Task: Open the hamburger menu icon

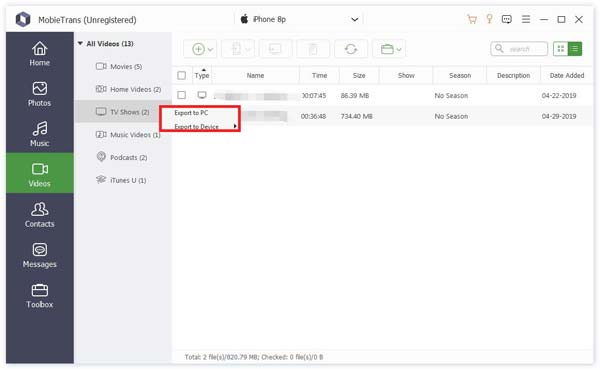Action: pyautogui.click(x=526, y=19)
